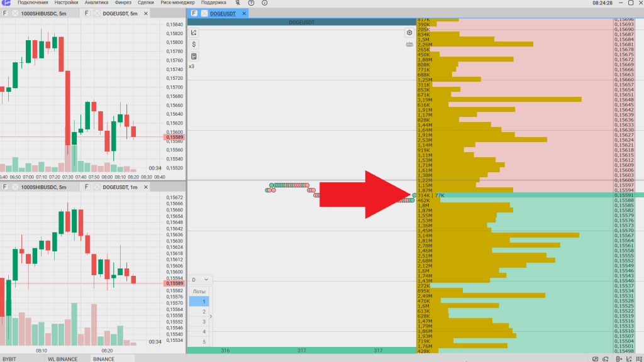Open order book settings gear icon
Screen dimensions: 644x362
point(409,33)
